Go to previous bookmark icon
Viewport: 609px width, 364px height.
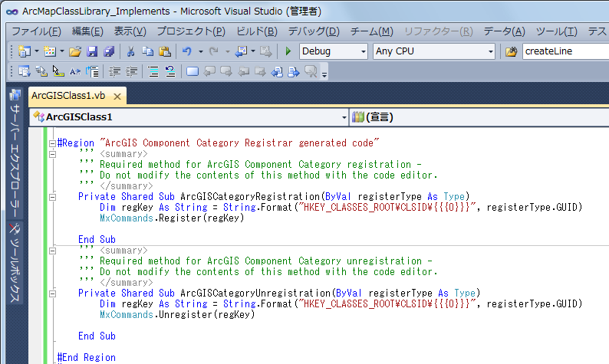(x=209, y=71)
